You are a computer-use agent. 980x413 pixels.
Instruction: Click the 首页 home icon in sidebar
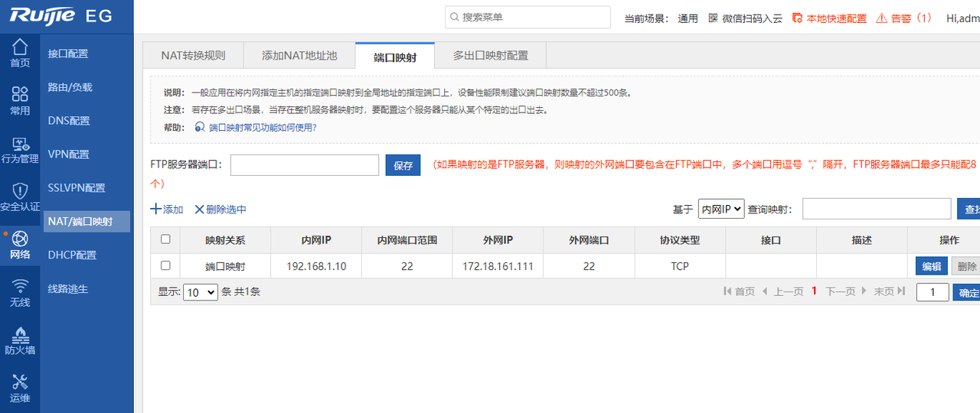coord(20,47)
